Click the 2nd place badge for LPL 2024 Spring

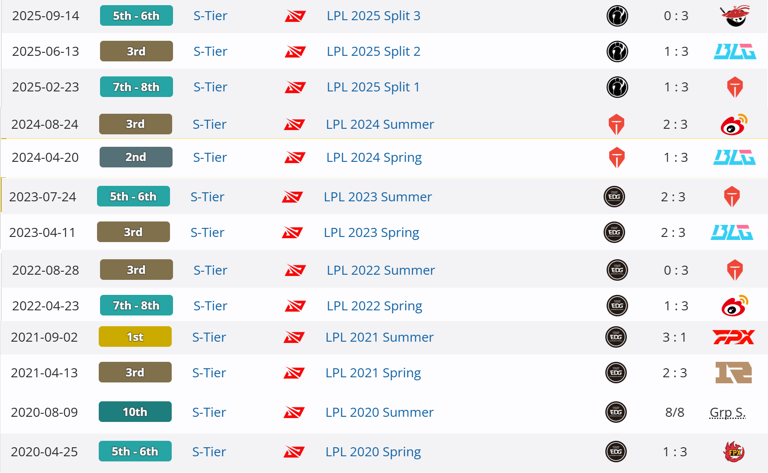(x=136, y=157)
